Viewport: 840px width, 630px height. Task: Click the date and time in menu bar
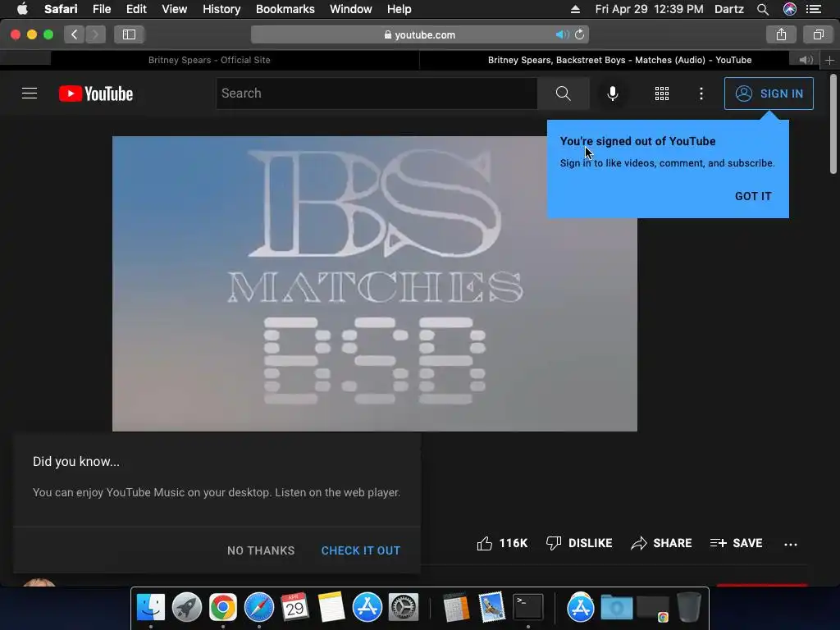point(650,9)
